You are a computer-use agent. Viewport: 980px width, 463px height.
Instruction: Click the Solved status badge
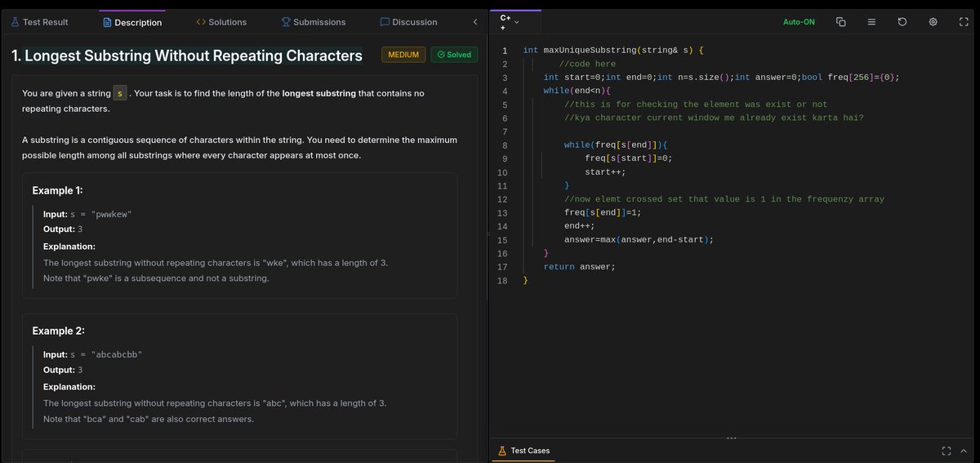454,55
